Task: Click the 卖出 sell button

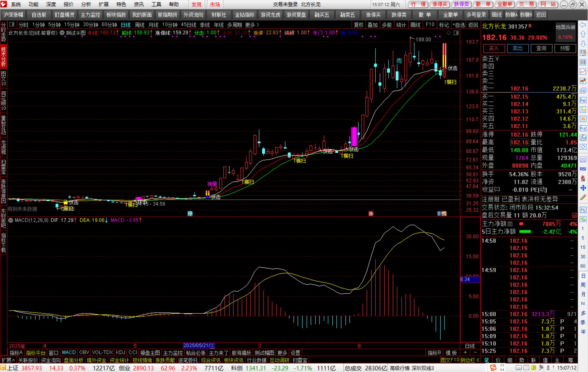Action: (x=517, y=48)
